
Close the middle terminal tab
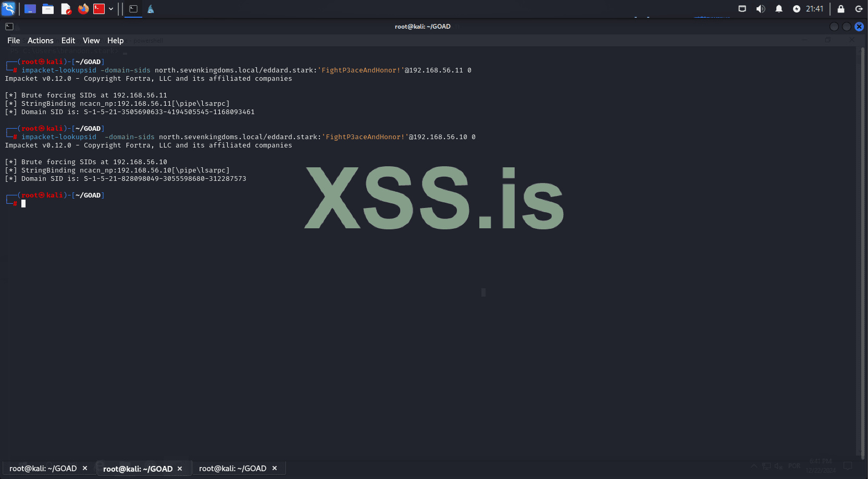pos(180,469)
